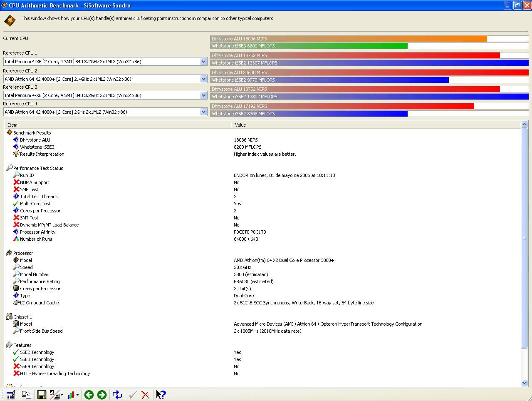Click the value 'AMD Athlon(tm) 64 X2 Dual Core Processor 3800+'

tap(284, 260)
